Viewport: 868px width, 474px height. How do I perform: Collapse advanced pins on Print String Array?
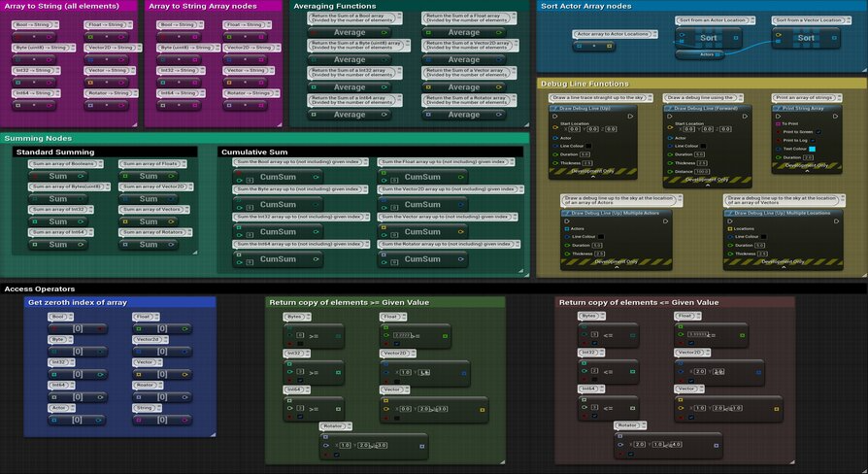807,171
